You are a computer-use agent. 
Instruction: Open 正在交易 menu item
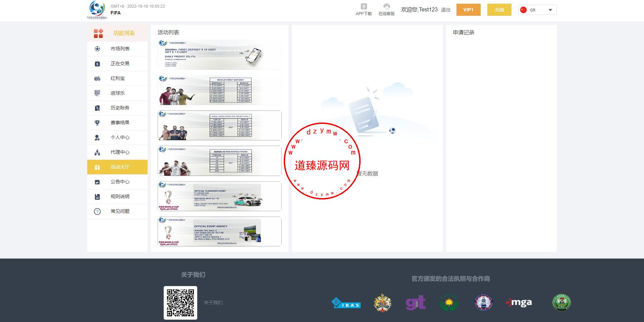click(x=117, y=63)
